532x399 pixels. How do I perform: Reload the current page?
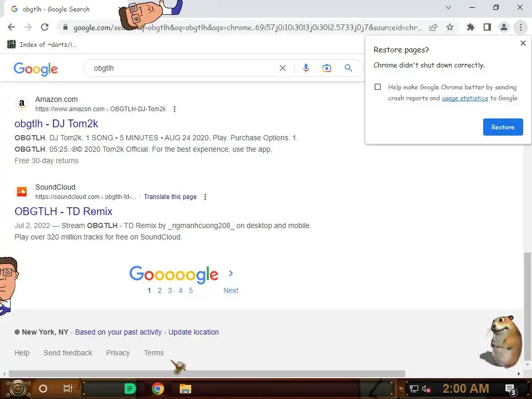click(x=45, y=27)
